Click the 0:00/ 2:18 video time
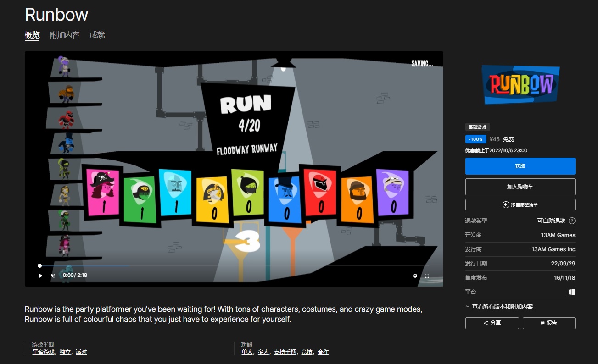This screenshot has width=598, height=364. tap(75, 276)
